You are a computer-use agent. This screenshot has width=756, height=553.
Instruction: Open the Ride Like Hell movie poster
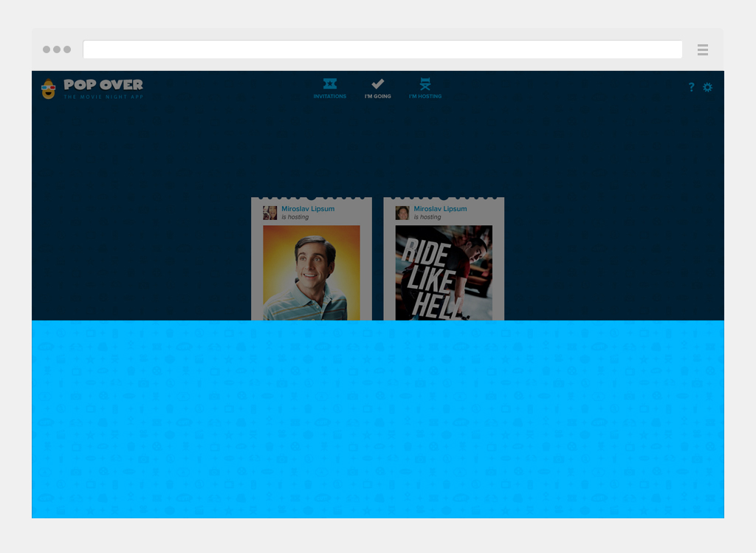(x=443, y=272)
